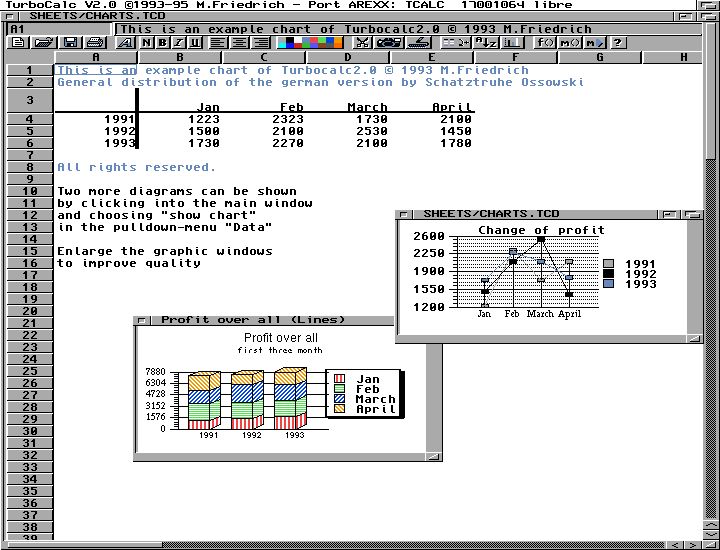
Task: Click the 'All rights reserved.' text cell
Action: click(136, 167)
